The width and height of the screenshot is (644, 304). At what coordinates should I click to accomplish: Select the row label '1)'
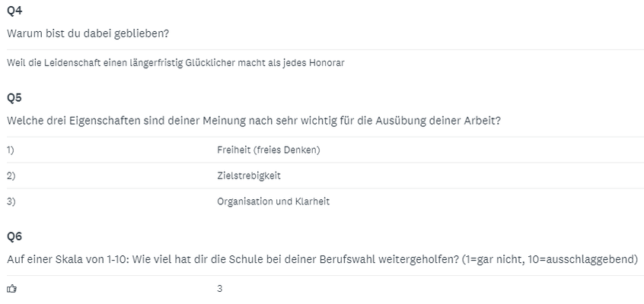click(x=11, y=150)
